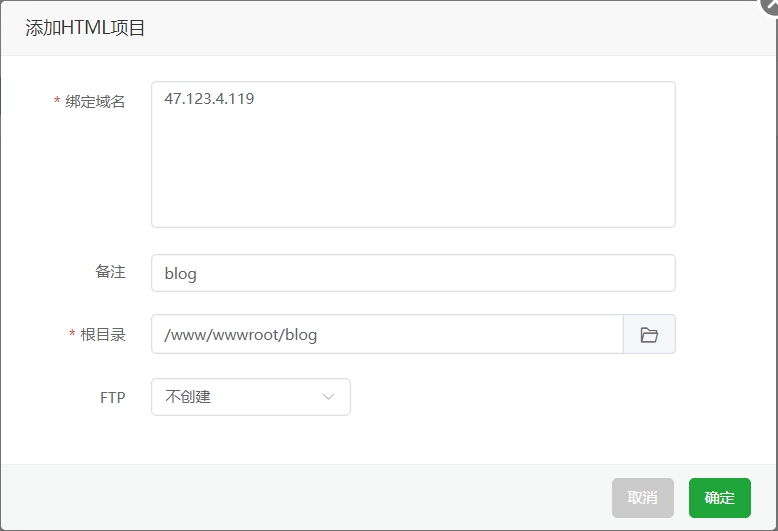This screenshot has height=531, width=778.
Task: Expand the FTP dropdown chevron arrow
Action: tap(329, 397)
